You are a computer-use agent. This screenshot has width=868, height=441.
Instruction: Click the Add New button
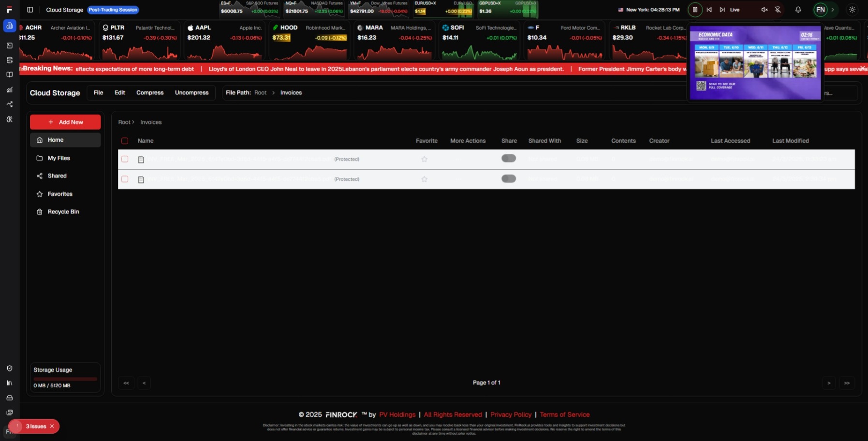[65, 122]
